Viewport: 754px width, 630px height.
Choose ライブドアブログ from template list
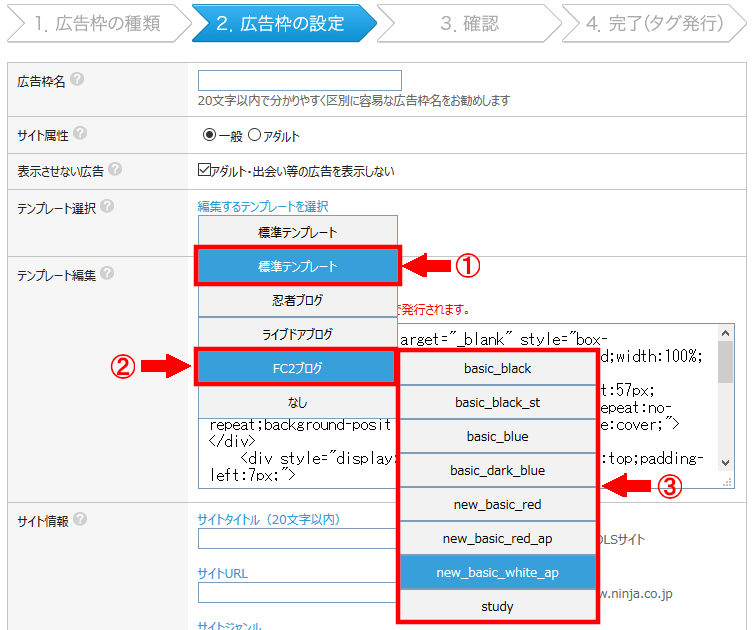(298, 334)
